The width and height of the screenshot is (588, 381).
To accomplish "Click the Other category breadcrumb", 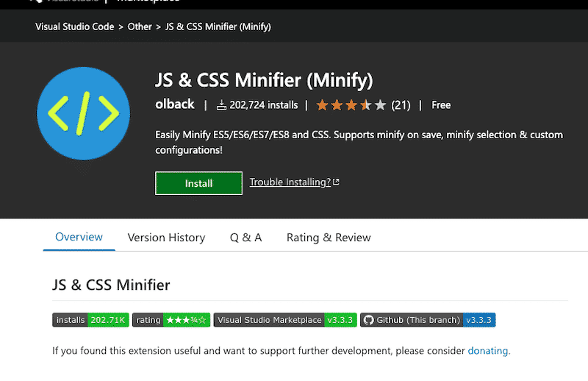I will pos(140,26).
